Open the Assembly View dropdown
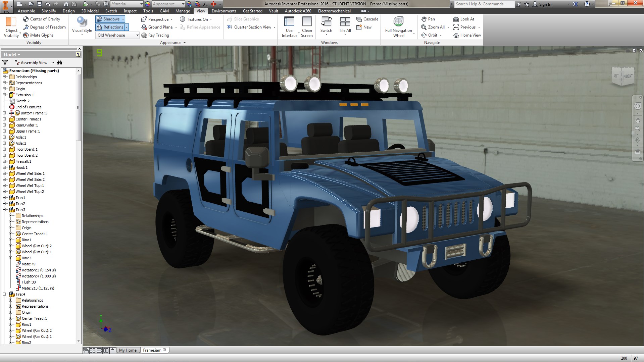Image resolution: width=644 pixels, height=362 pixels. pyautogui.click(x=53, y=62)
